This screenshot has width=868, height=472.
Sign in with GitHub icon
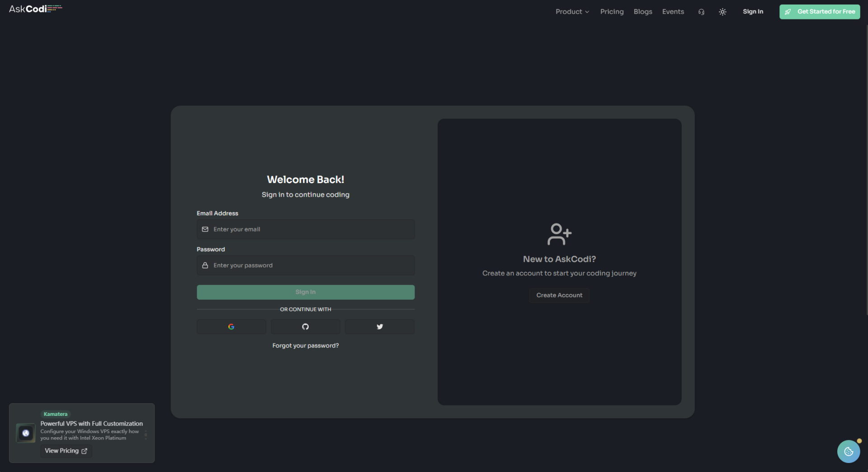[x=305, y=326]
